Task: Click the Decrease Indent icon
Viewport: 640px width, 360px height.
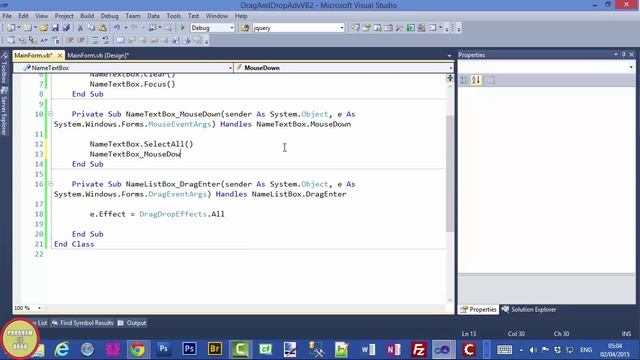Action: click(x=70, y=40)
